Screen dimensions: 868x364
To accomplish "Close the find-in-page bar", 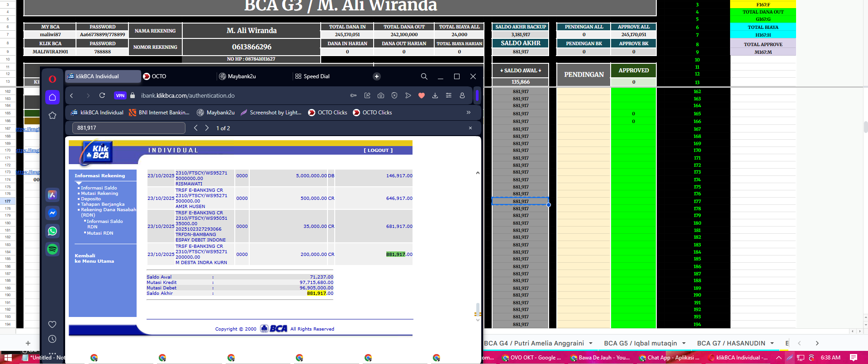I will (x=470, y=128).
